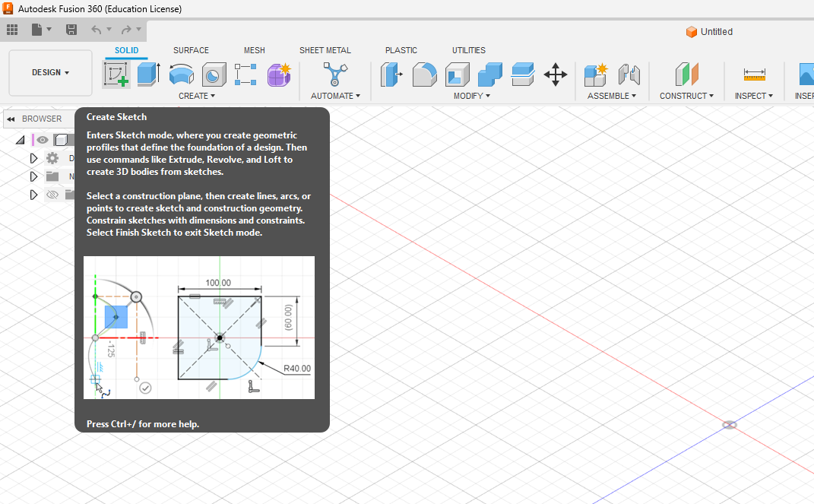
Task: Expand the Named Views tree node
Action: pos(33,176)
